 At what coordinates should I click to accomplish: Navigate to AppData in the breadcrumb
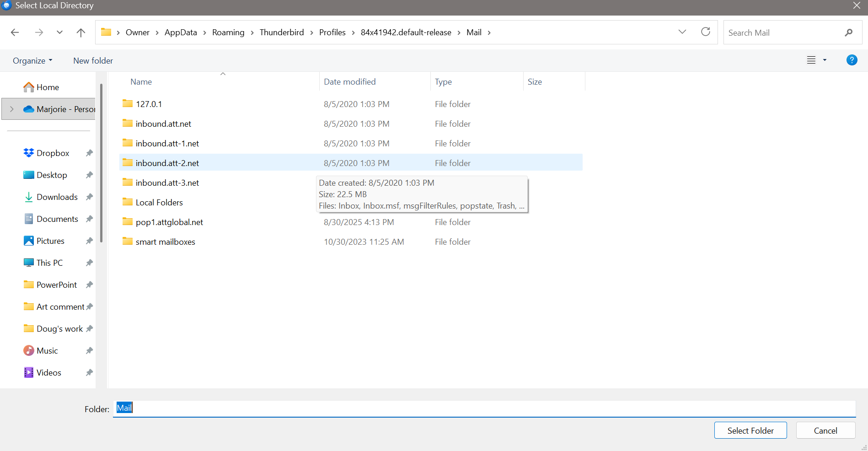(x=181, y=32)
